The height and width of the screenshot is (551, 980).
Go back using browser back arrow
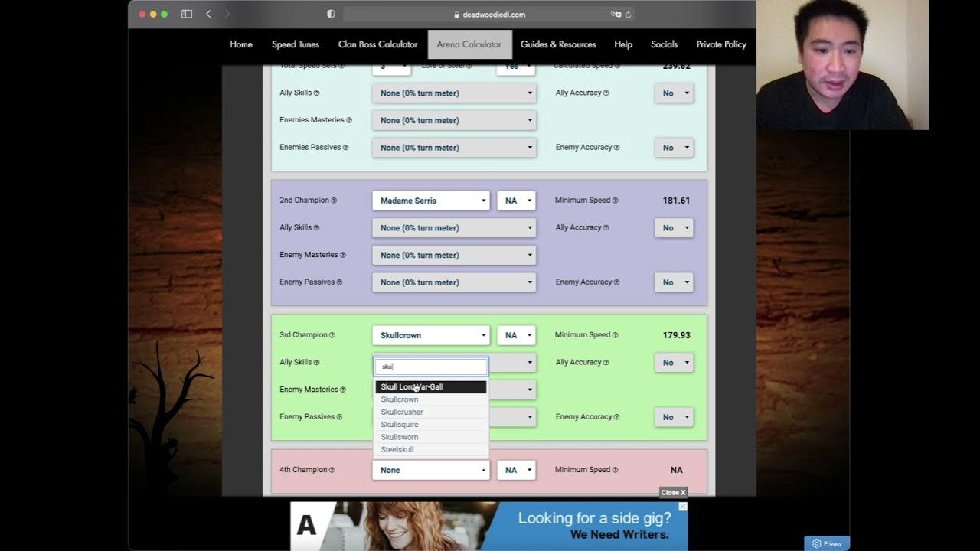pyautogui.click(x=208, y=14)
